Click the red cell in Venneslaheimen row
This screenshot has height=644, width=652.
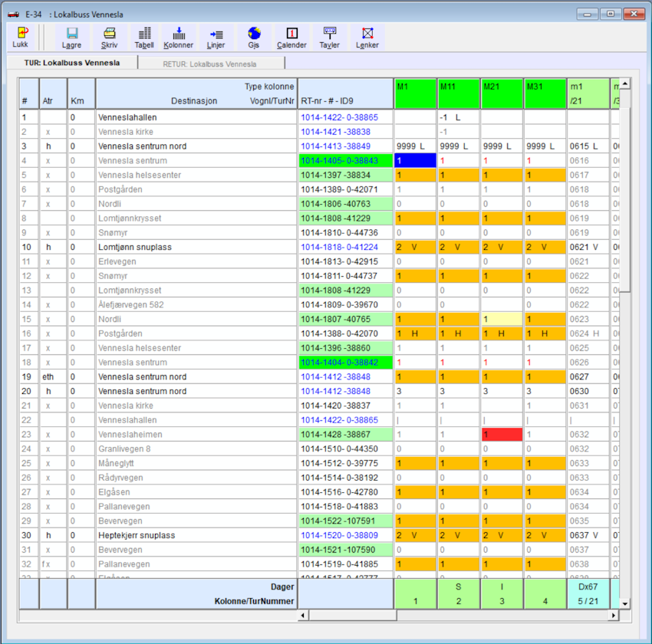coord(502,435)
